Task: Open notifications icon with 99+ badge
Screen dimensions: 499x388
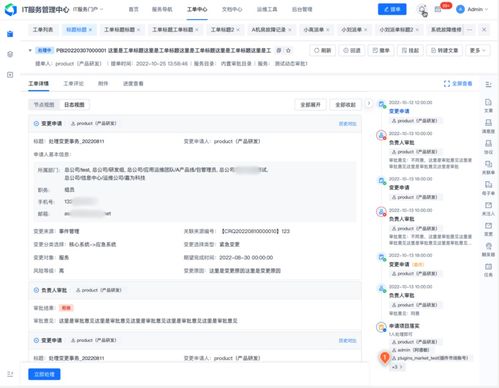Action: 438,9
